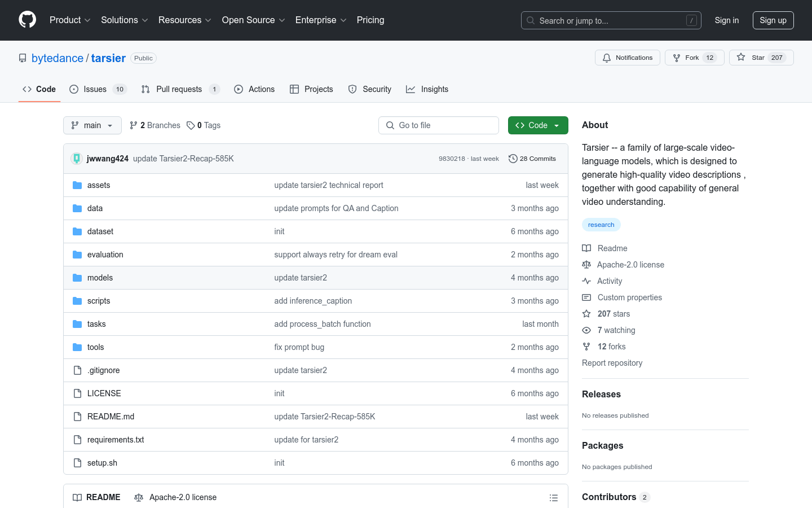The height and width of the screenshot is (508, 812).
Task: Click the bytedance owner link
Action: (58, 58)
